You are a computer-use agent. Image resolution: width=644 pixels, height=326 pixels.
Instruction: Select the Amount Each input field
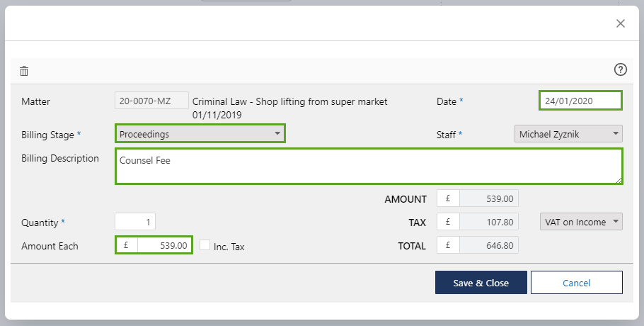pos(163,245)
